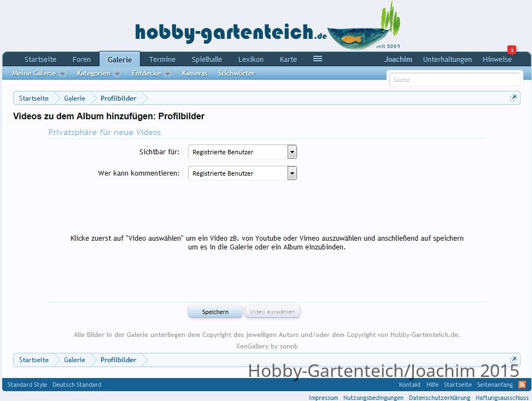Open the Standard Style chooser

[27, 385]
